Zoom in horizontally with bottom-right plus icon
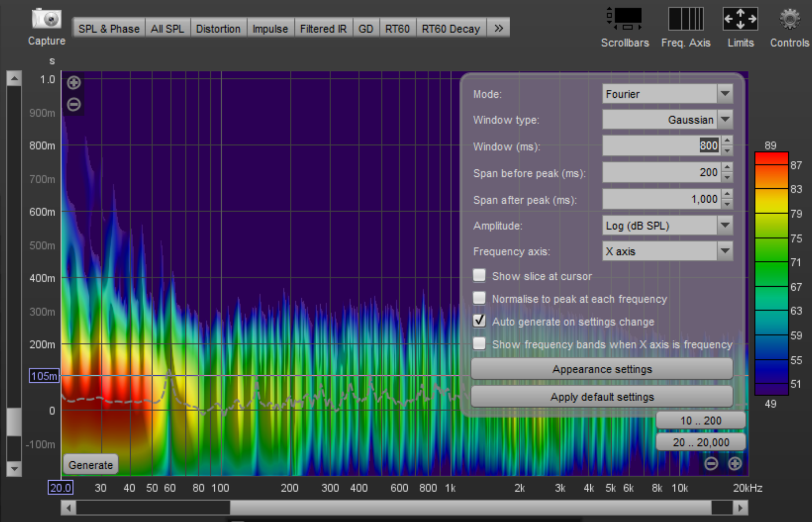Screen dimensions: 812x522 click(x=735, y=464)
